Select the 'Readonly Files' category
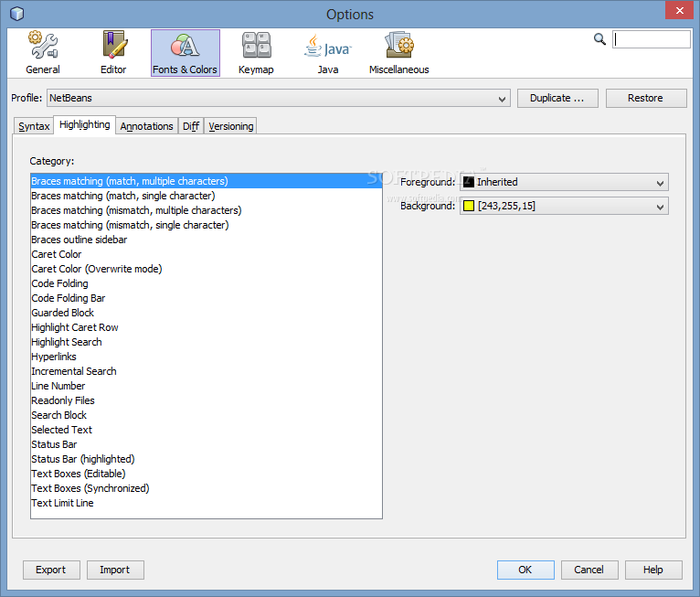Viewport: 700px width, 597px height. (x=207, y=400)
